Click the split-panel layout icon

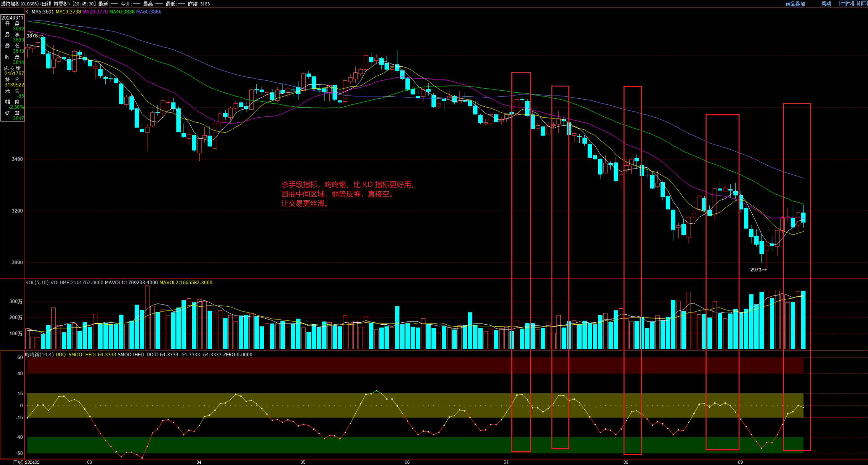856,4
